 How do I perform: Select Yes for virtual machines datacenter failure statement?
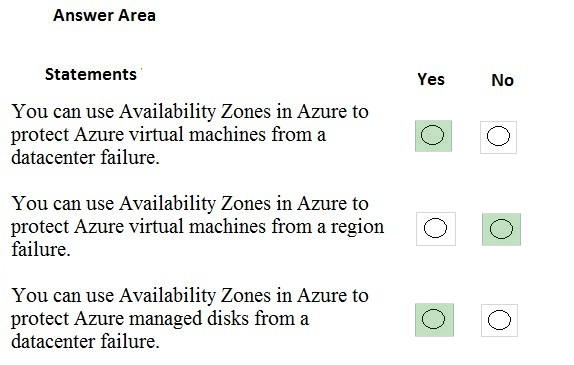(x=433, y=135)
